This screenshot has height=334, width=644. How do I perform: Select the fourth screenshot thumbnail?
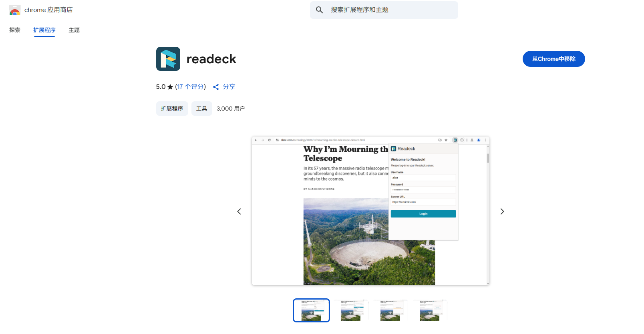430,310
